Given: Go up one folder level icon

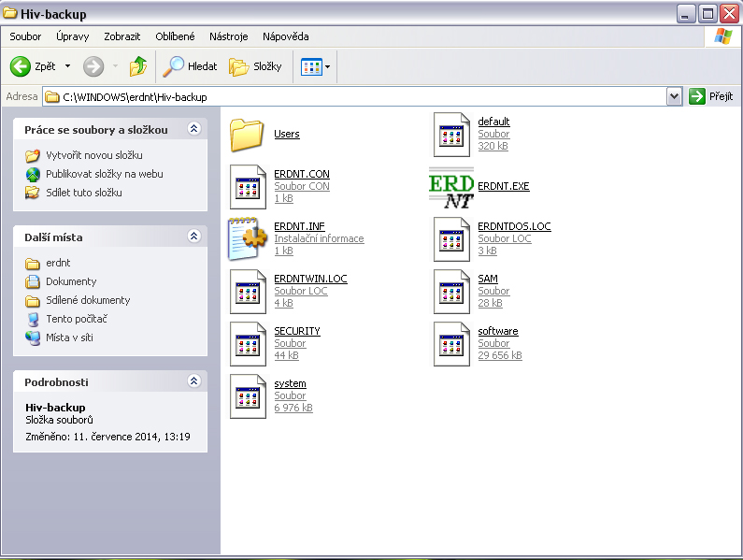Looking at the screenshot, I should (x=138, y=66).
